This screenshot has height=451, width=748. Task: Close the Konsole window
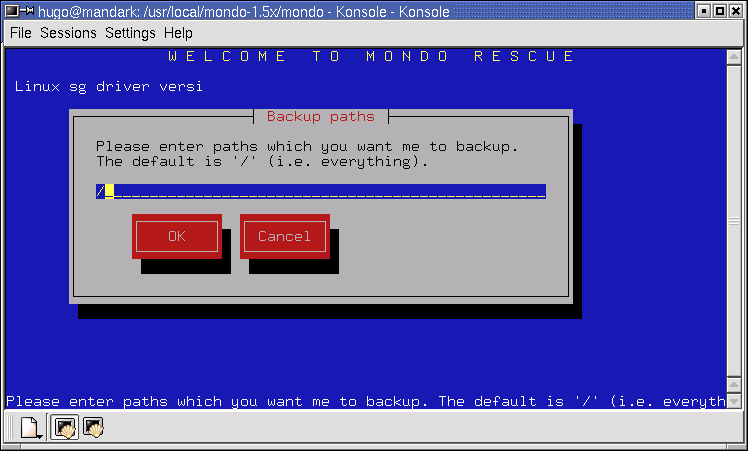pos(736,11)
